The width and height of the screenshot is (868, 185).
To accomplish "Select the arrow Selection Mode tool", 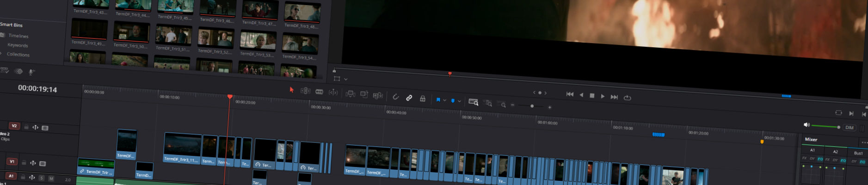I will (x=292, y=90).
